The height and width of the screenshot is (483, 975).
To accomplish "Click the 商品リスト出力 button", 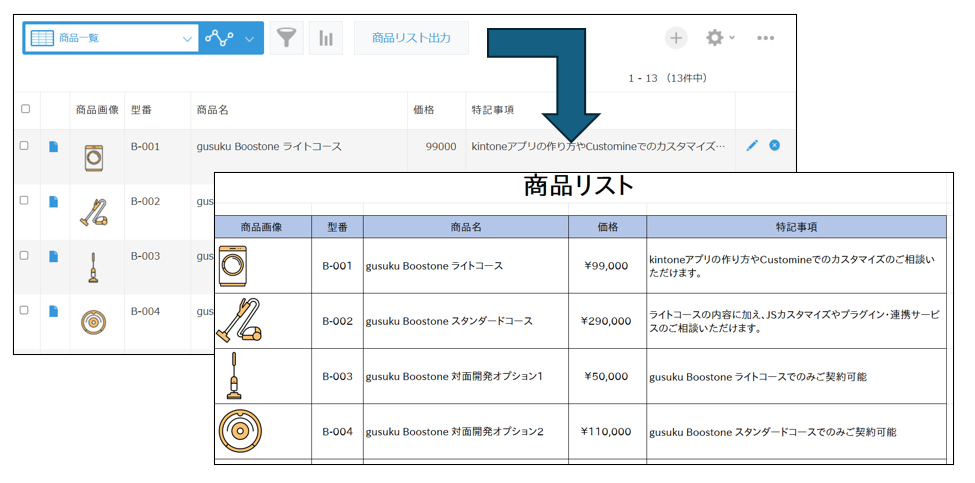I will point(412,38).
